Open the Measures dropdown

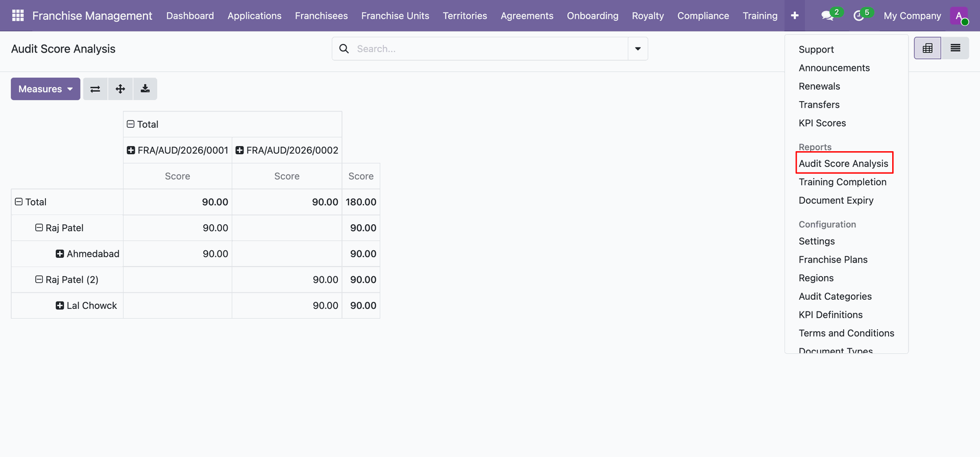click(45, 89)
